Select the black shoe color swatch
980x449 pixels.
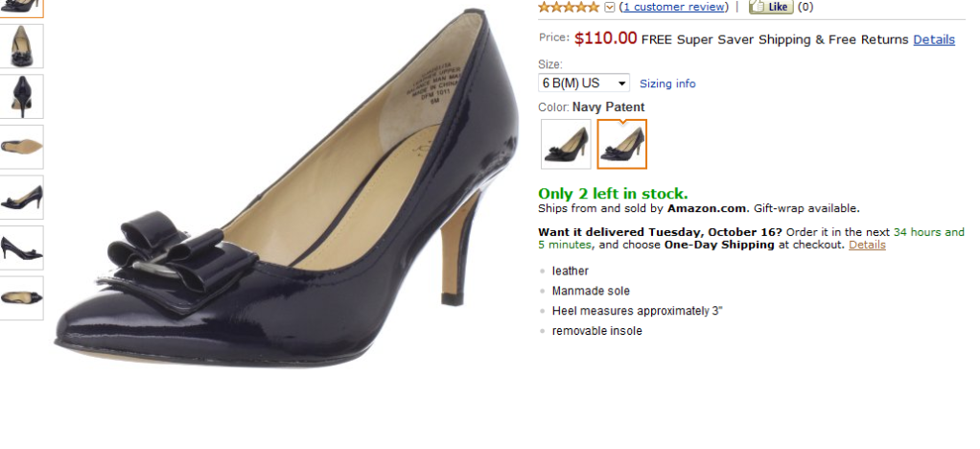pos(566,144)
